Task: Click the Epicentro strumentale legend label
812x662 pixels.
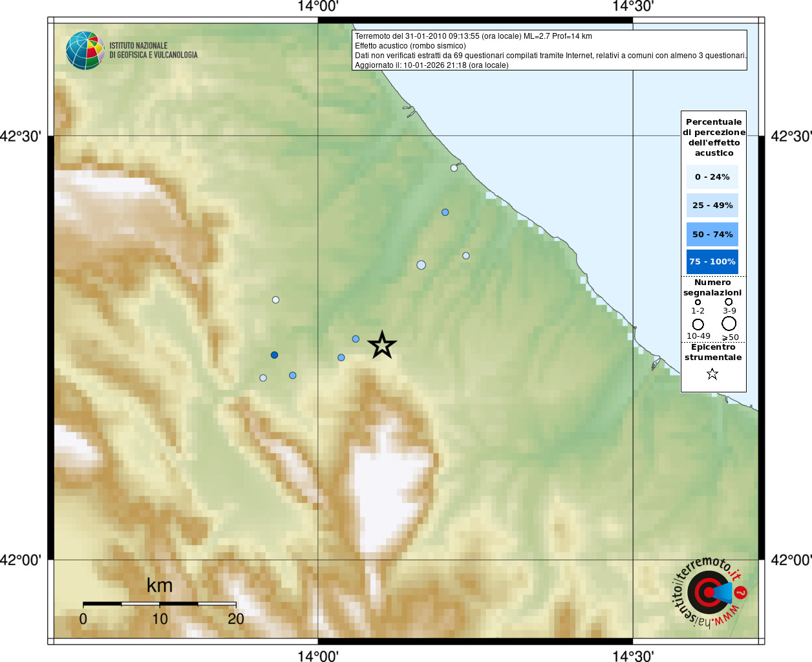Action: click(713, 352)
